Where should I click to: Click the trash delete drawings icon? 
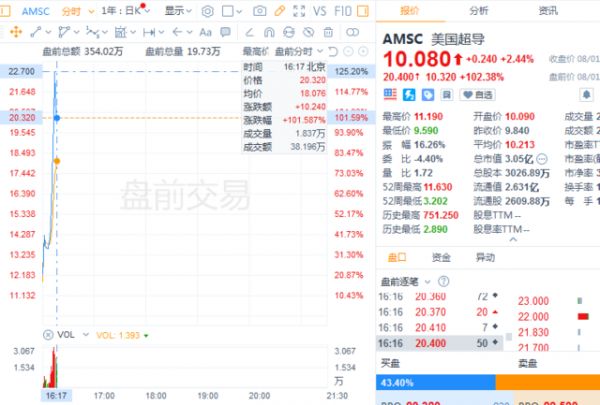pyautogui.click(x=327, y=30)
